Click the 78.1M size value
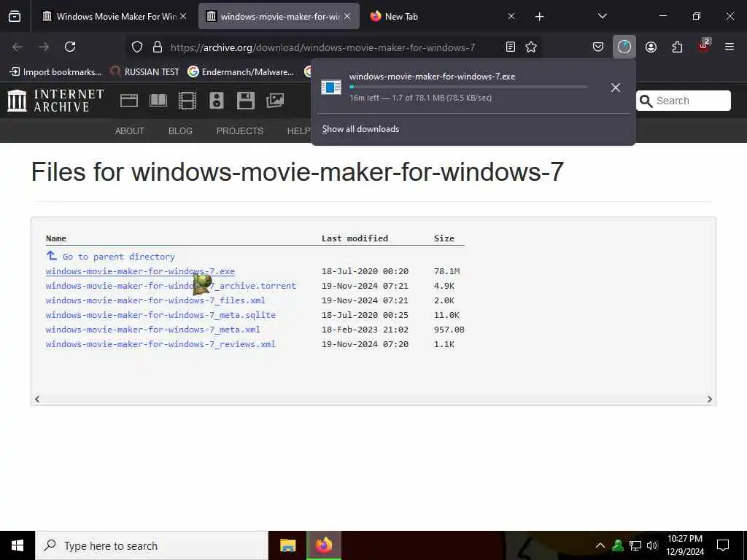 point(446,271)
